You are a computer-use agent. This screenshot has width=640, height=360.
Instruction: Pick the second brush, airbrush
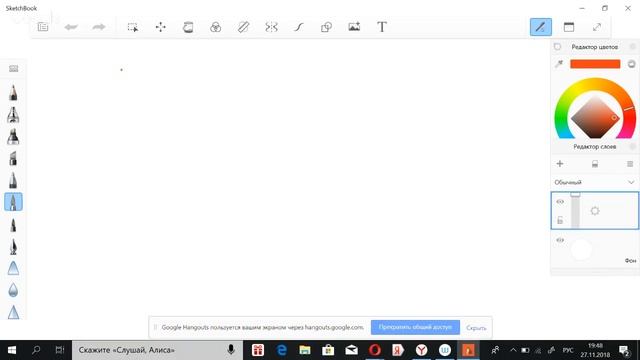pyautogui.click(x=13, y=114)
